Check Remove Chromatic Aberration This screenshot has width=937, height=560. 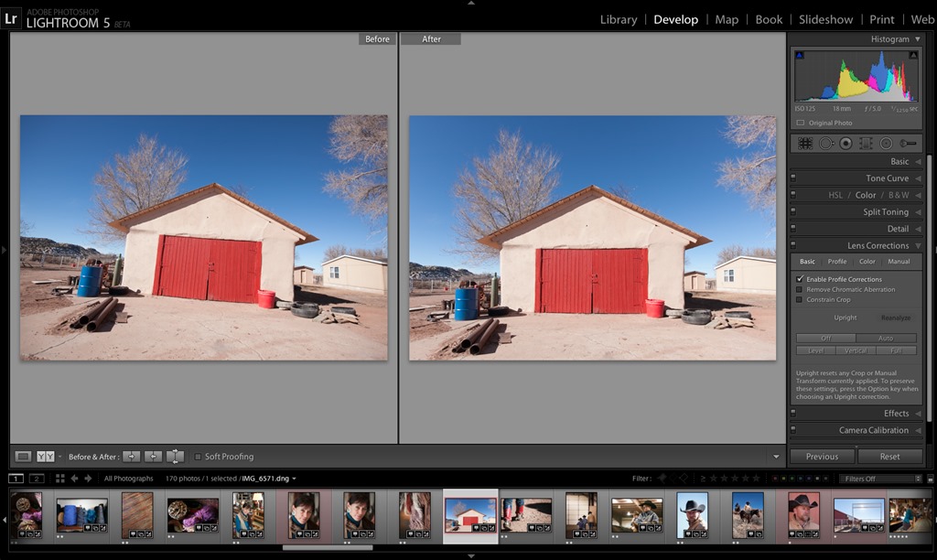(800, 289)
